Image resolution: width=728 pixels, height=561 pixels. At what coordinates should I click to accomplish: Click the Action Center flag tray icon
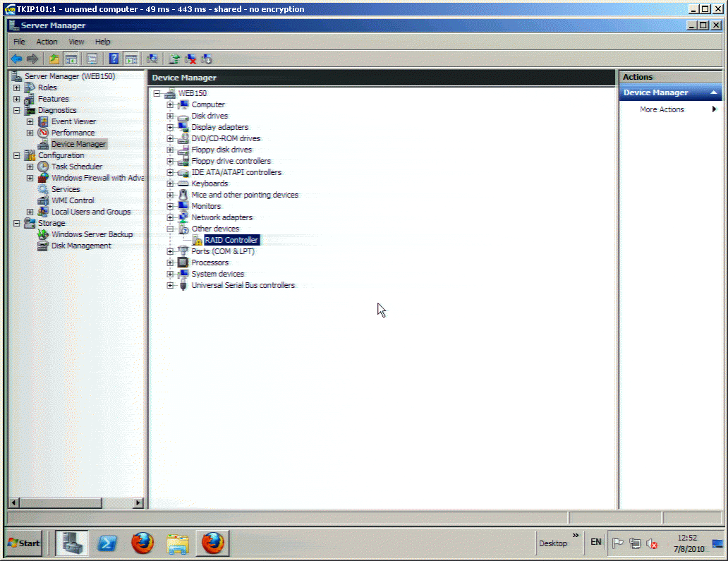click(x=617, y=543)
